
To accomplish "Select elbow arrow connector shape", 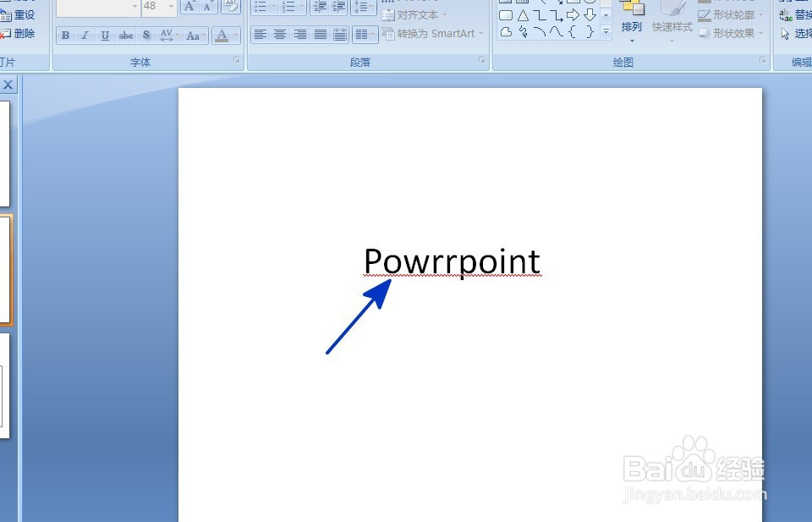I will click(557, 15).
